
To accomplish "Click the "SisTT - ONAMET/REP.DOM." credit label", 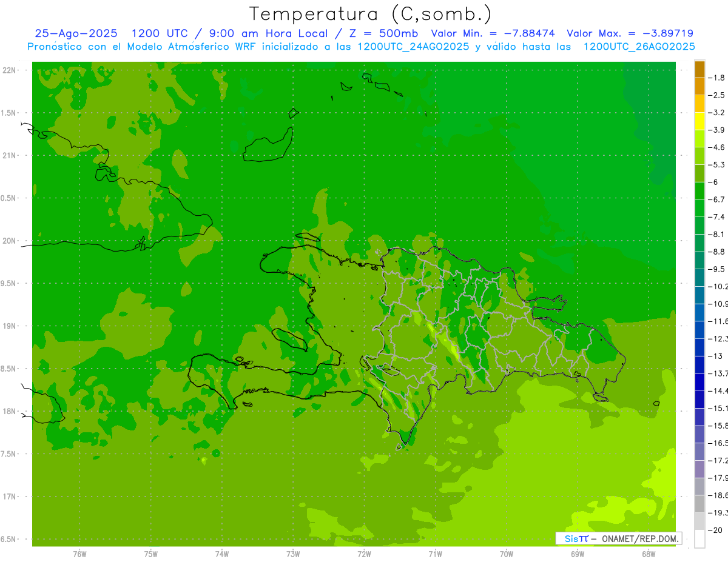I will [x=618, y=538].
